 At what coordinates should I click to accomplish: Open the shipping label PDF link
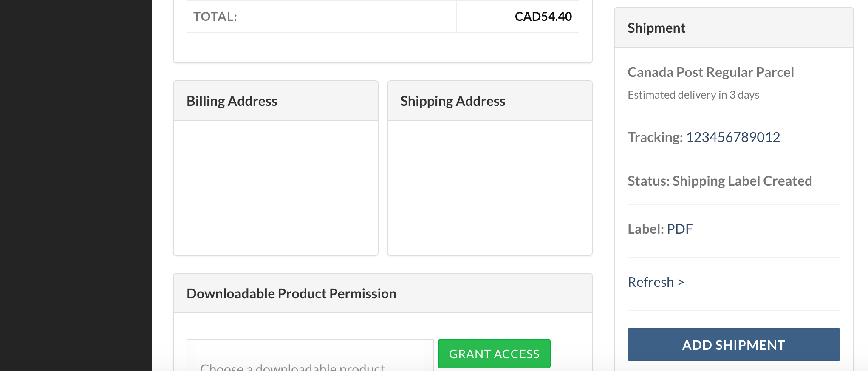point(680,229)
